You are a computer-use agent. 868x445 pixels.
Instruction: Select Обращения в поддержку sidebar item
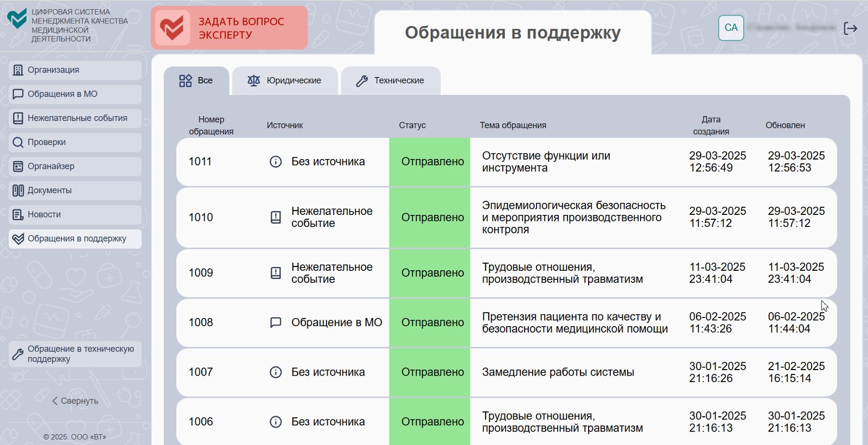75,239
